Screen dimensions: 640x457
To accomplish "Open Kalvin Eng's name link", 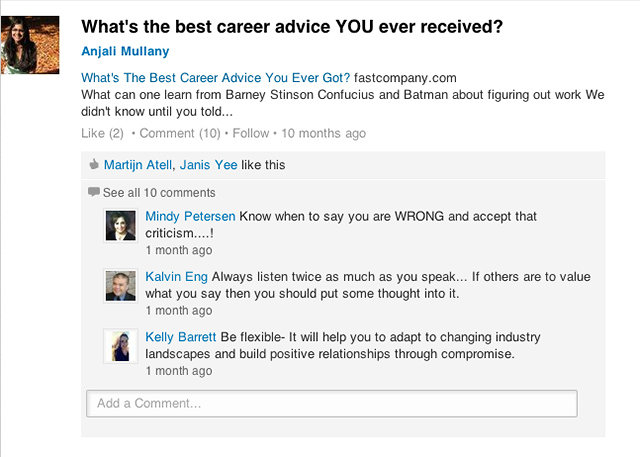I will [x=176, y=277].
